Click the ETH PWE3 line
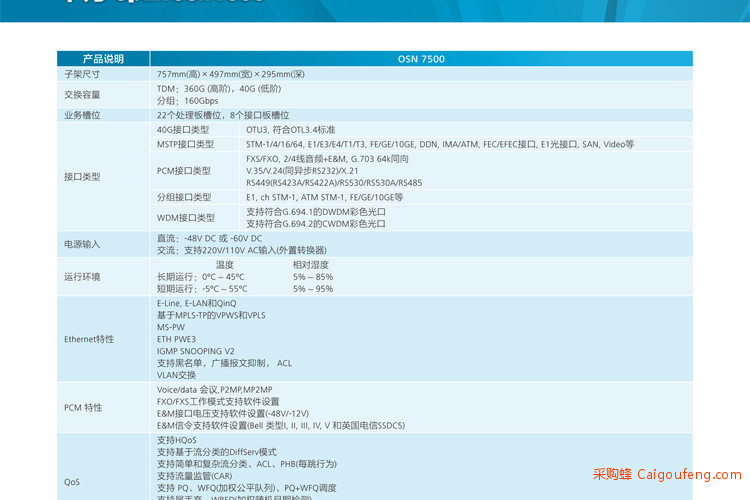750x500 pixels. click(176, 339)
